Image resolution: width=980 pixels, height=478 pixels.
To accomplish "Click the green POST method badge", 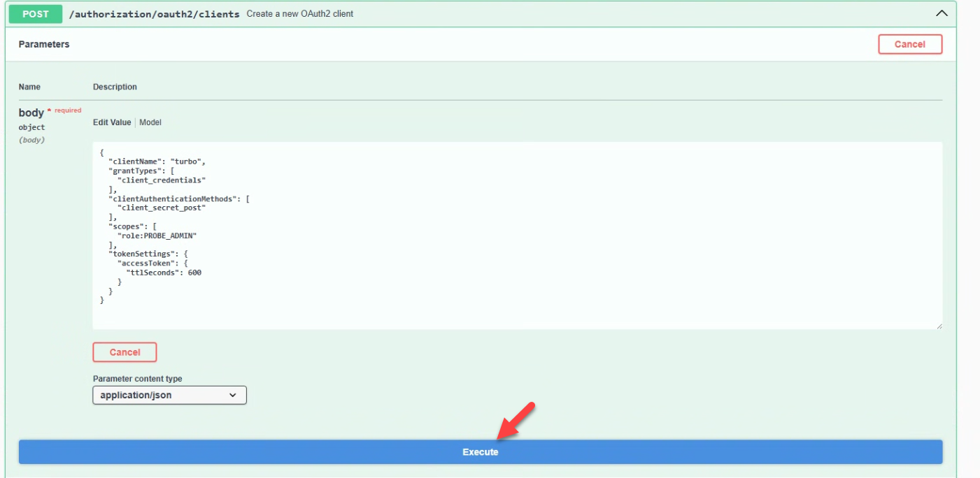I will tap(36, 13).
